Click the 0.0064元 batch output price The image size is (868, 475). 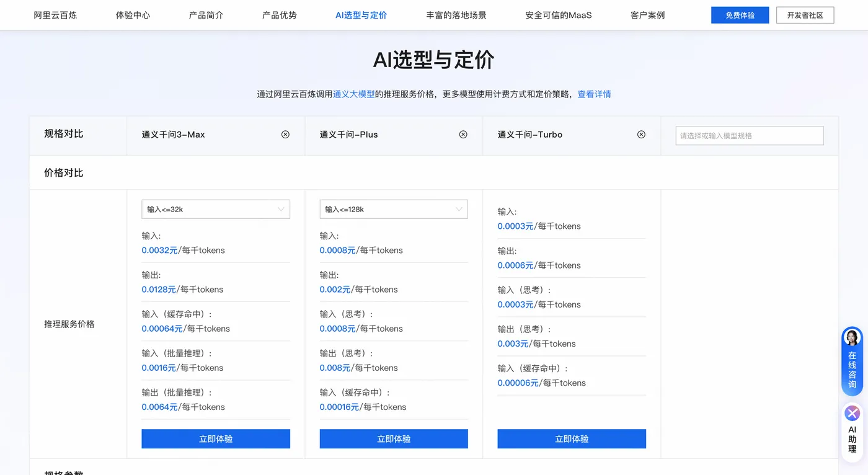(160, 407)
